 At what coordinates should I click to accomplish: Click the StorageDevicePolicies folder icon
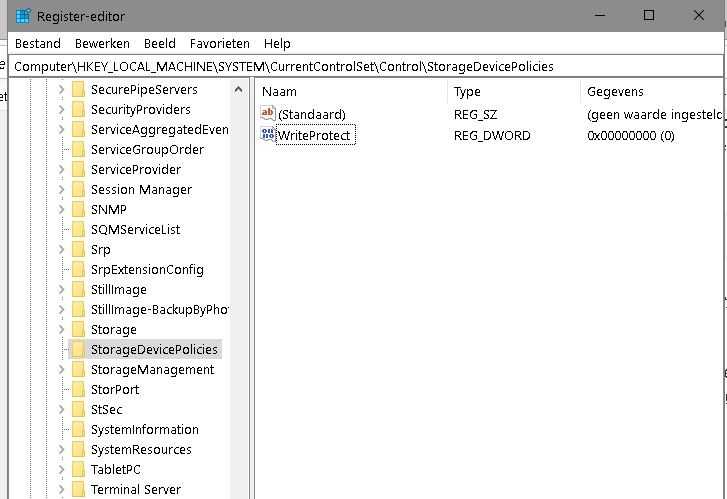point(77,350)
